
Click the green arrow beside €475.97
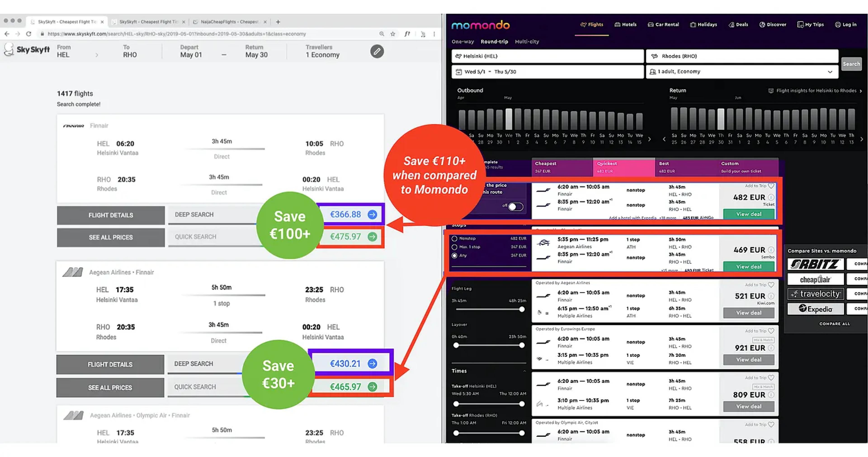tap(372, 237)
